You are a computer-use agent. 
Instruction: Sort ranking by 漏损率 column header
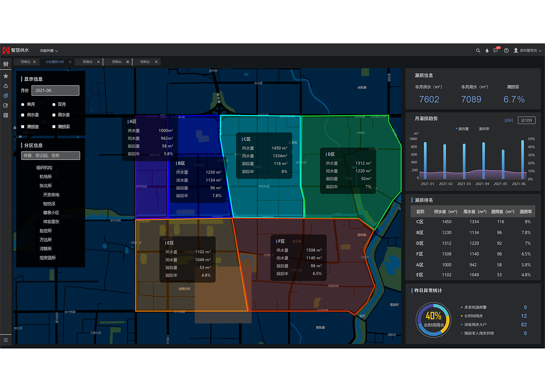coord(526,212)
